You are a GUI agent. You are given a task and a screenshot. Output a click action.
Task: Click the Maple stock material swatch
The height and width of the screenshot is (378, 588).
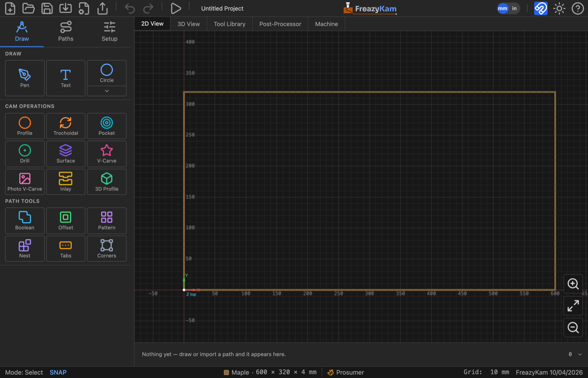click(x=226, y=372)
